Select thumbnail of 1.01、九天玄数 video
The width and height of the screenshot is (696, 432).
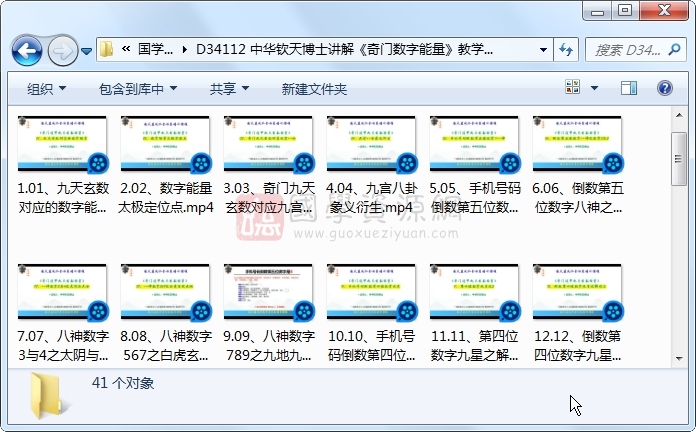[63, 144]
